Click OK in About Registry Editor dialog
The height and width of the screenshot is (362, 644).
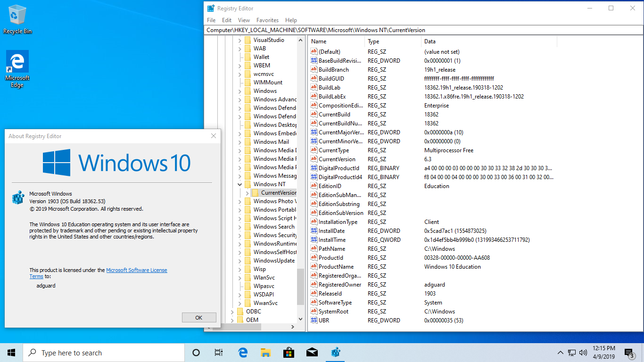[199, 318]
